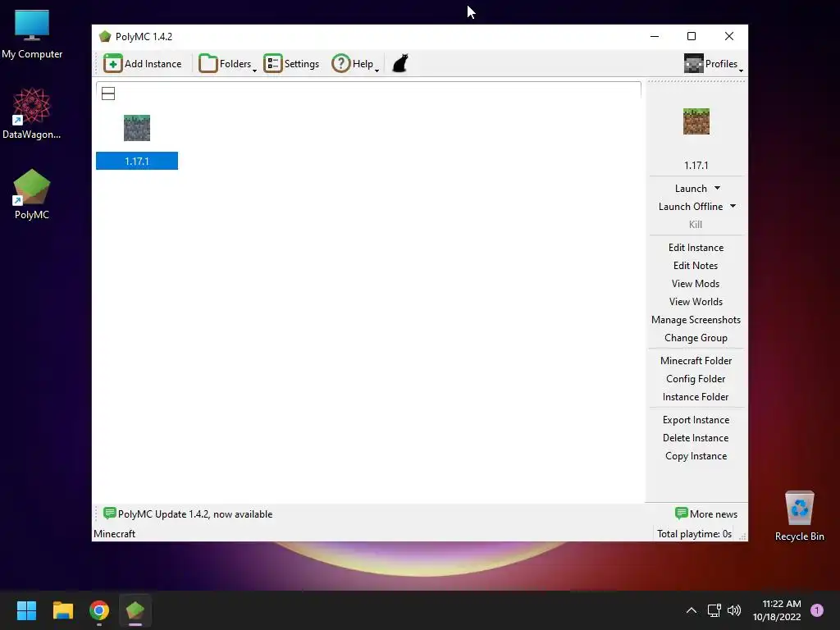Click the green speech bubble news icon next to the update text
This screenshot has height=630, width=840.
(x=109, y=514)
